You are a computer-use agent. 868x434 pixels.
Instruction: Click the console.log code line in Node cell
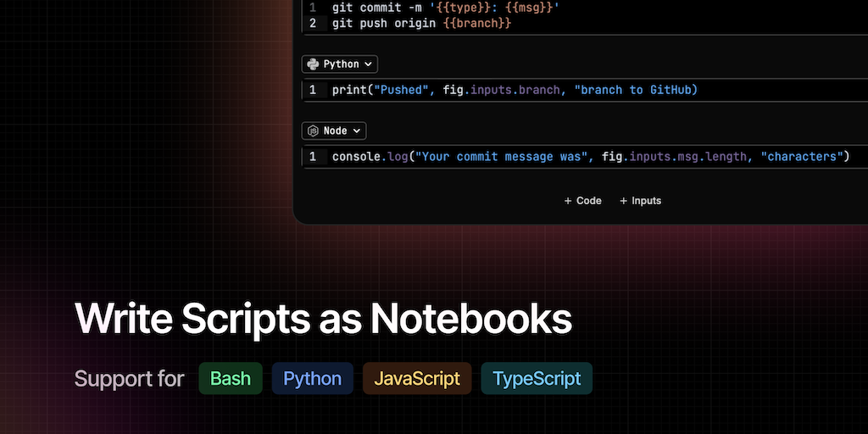point(589,157)
